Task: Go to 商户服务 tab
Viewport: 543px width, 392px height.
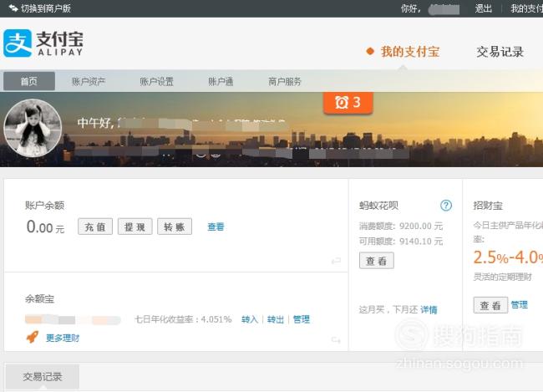Action: click(x=285, y=81)
